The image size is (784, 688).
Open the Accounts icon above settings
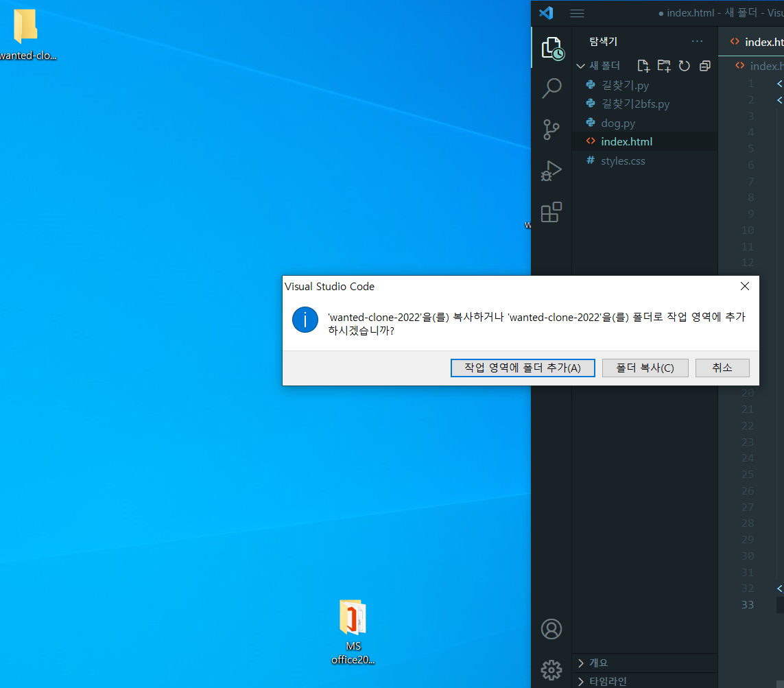pos(551,629)
